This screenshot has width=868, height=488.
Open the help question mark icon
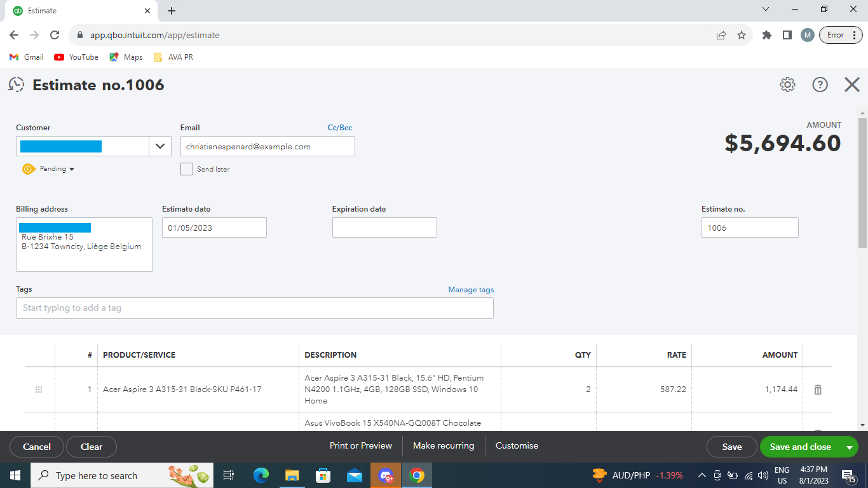click(x=820, y=85)
